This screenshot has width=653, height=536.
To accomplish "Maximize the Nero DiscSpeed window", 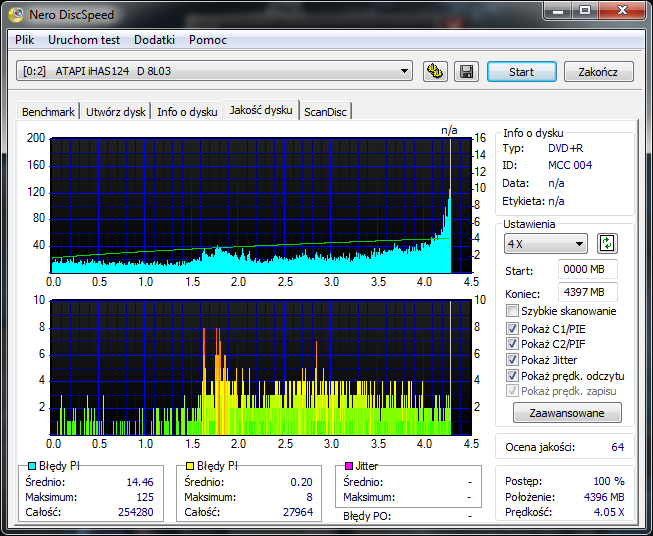I will pos(585,11).
